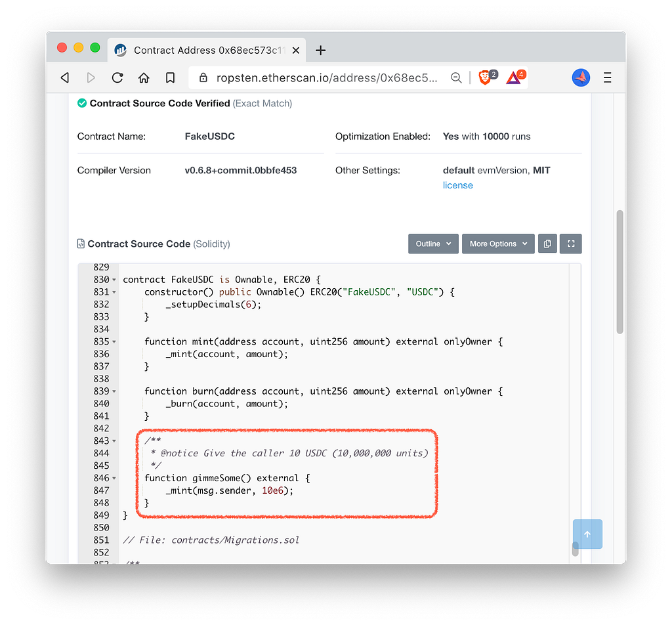Click the scroll-to-top arrow button
The image size is (672, 625).
click(587, 534)
